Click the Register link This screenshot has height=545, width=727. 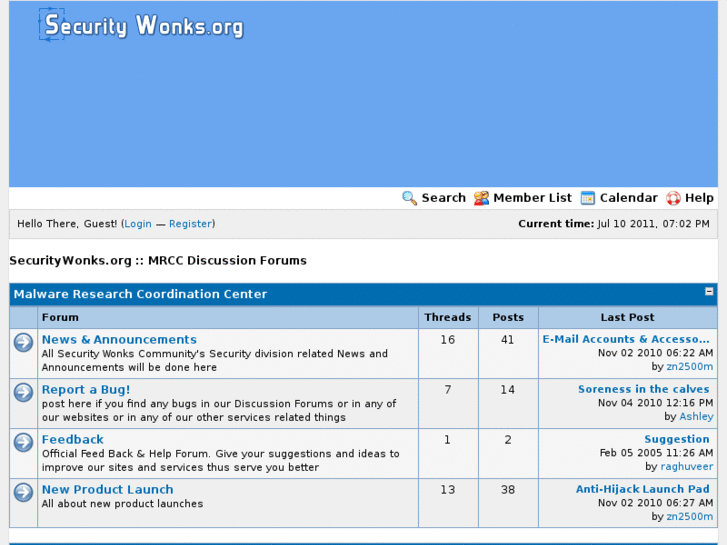click(x=190, y=224)
